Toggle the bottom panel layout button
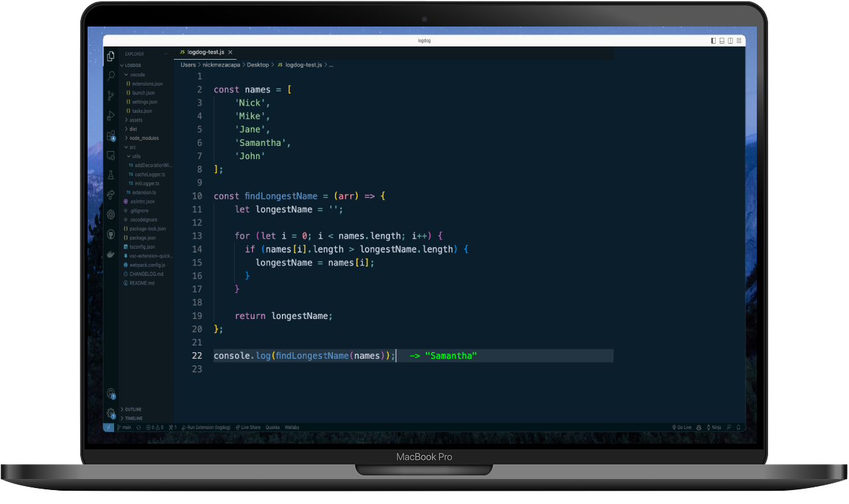 click(x=722, y=40)
